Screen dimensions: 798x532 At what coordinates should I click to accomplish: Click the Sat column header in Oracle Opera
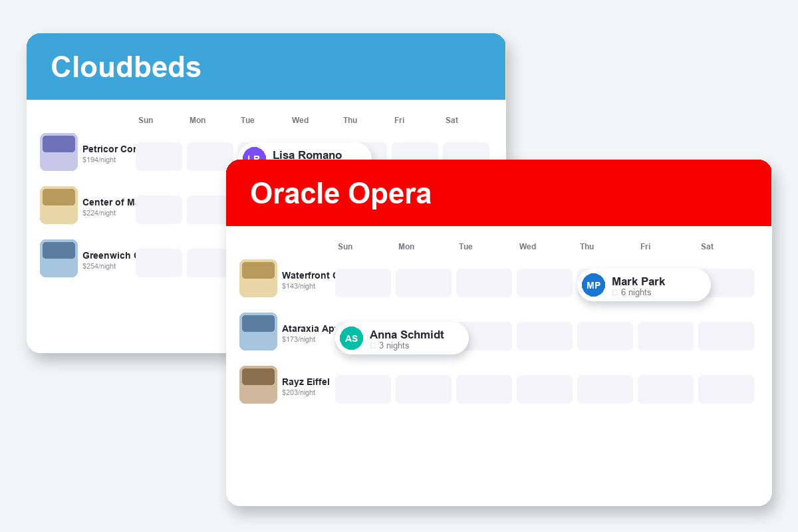click(707, 247)
